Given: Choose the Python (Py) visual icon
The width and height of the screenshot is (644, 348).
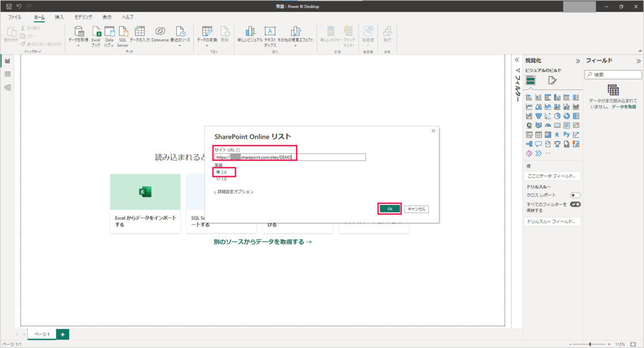Looking at the screenshot, I should pos(567,135).
